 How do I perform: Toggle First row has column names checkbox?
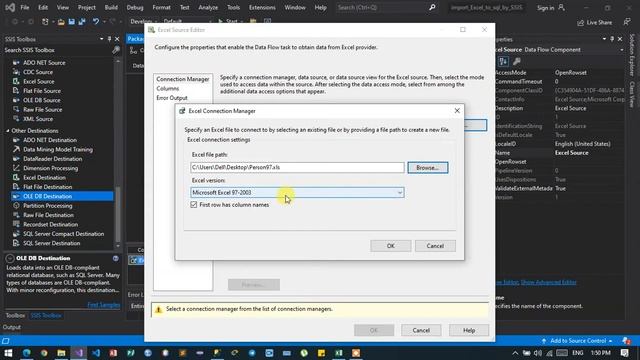pyautogui.click(x=194, y=204)
